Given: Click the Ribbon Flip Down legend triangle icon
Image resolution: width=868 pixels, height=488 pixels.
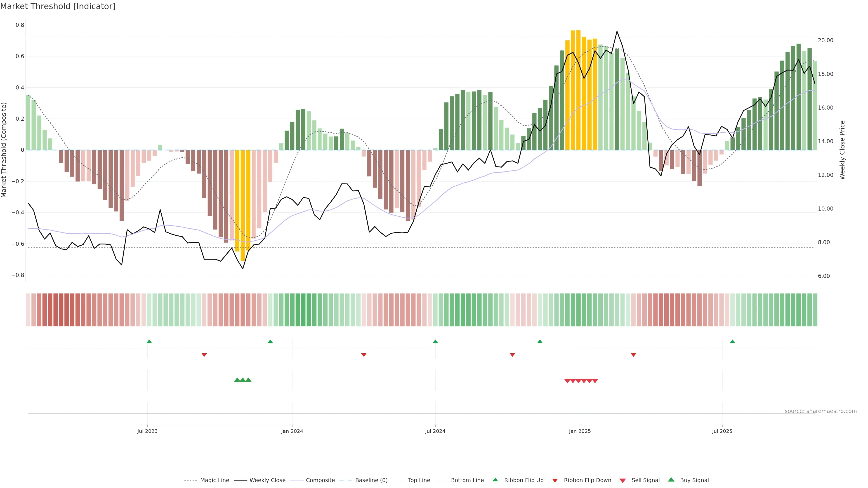Looking at the screenshot, I should tap(555, 481).
